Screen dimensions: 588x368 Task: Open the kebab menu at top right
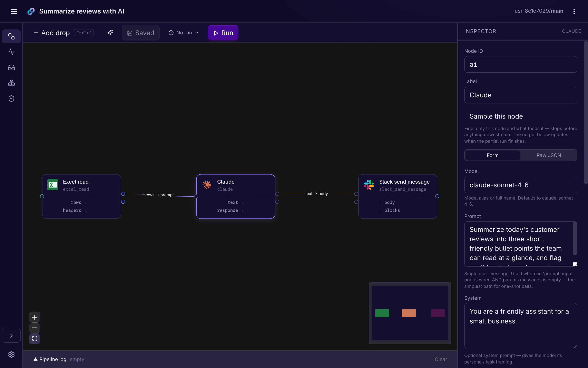tap(574, 11)
